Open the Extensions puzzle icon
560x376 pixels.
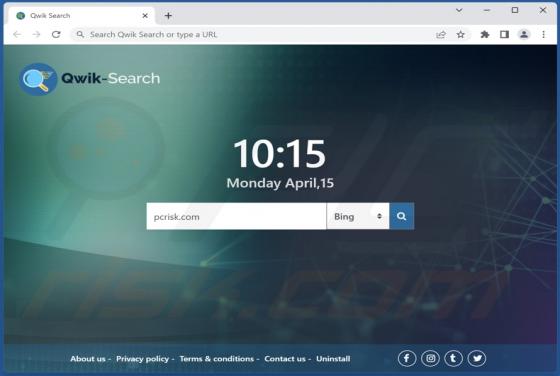(x=485, y=35)
